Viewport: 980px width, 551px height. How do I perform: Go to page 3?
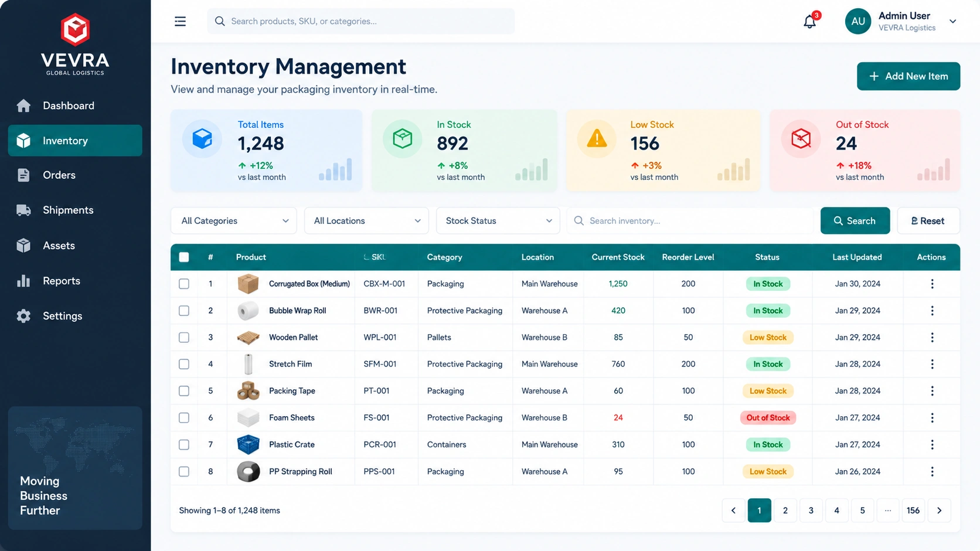811,511
